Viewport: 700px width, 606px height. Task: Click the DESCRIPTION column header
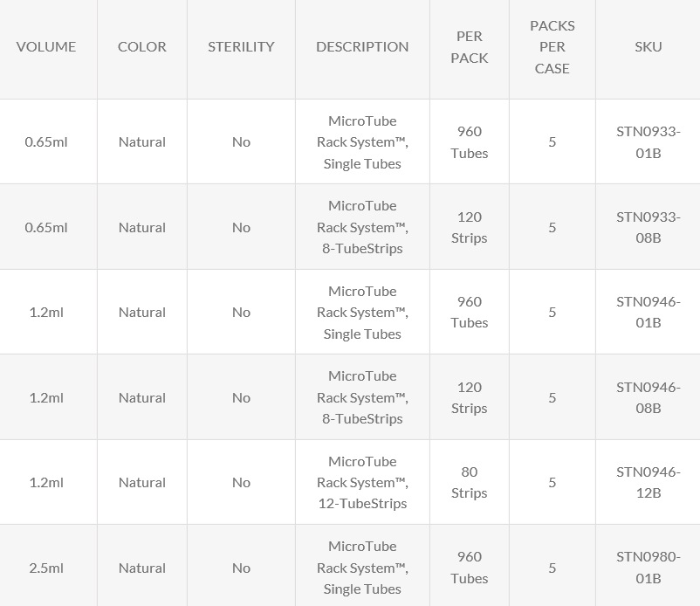[x=362, y=47]
